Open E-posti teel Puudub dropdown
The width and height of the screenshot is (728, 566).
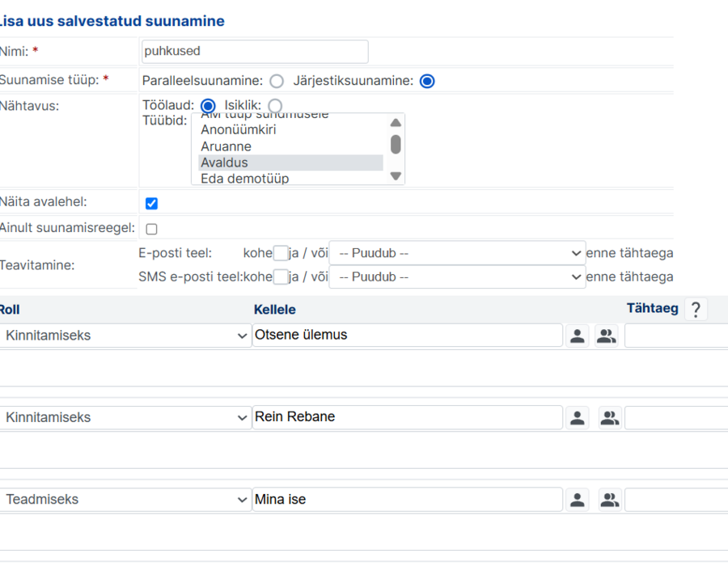pos(457,253)
